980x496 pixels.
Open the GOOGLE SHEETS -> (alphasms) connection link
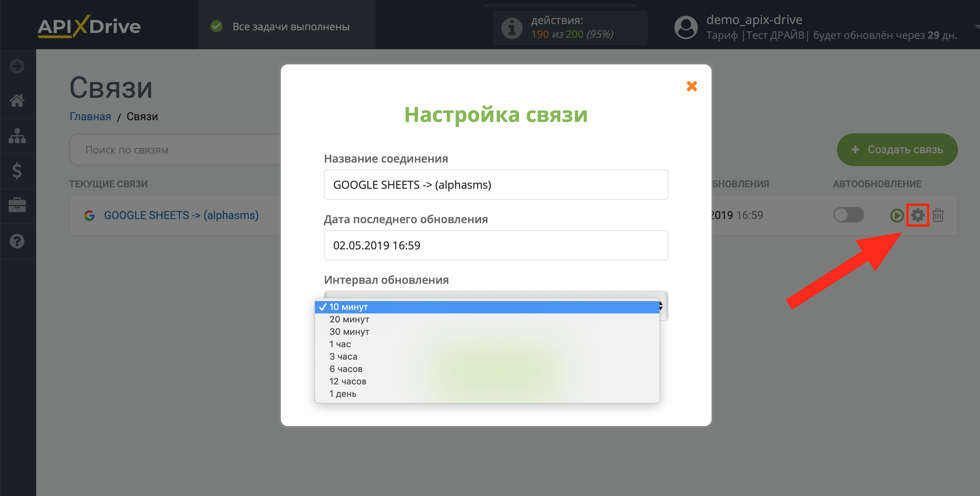pos(181,215)
